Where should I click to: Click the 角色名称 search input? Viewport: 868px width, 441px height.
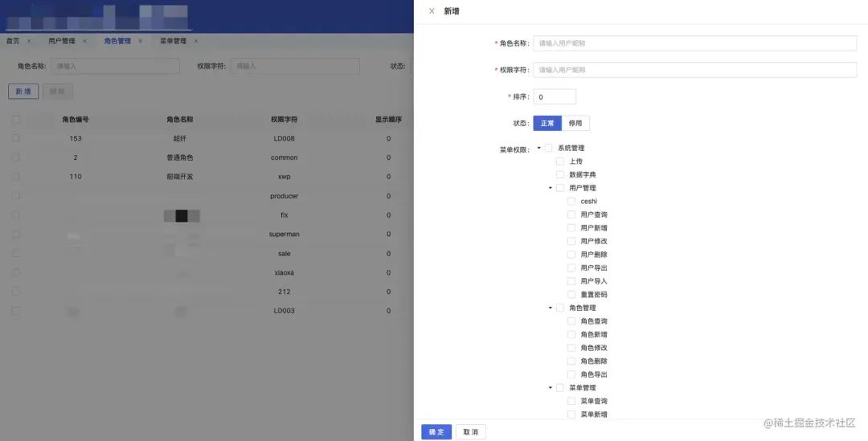(x=115, y=67)
